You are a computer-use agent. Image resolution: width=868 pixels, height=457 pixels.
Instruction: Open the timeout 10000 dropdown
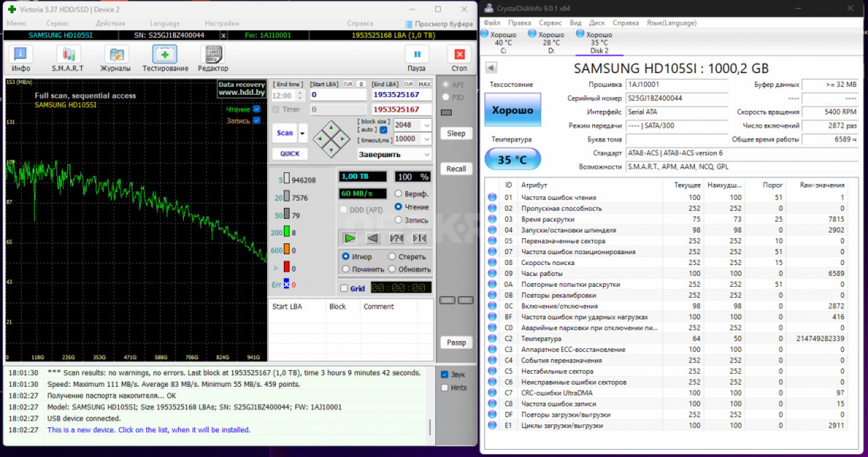pos(427,139)
